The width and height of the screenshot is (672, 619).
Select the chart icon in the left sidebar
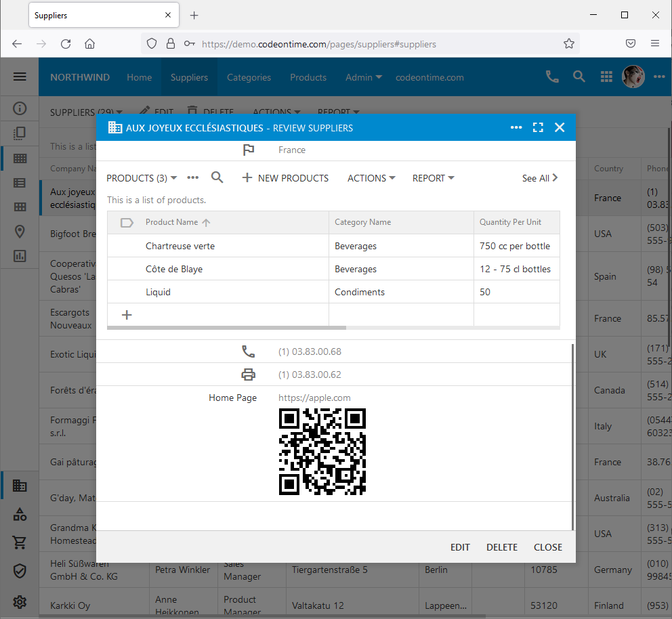(x=20, y=255)
